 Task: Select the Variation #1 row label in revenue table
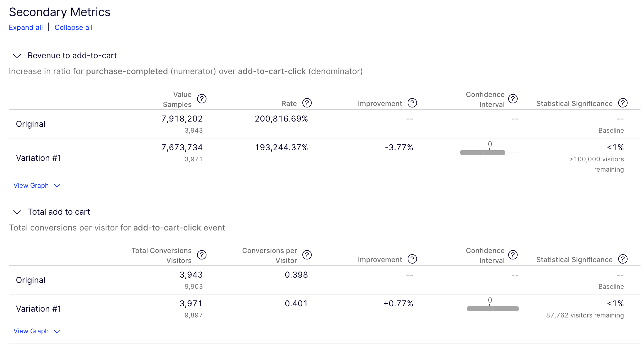[x=38, y=158]
